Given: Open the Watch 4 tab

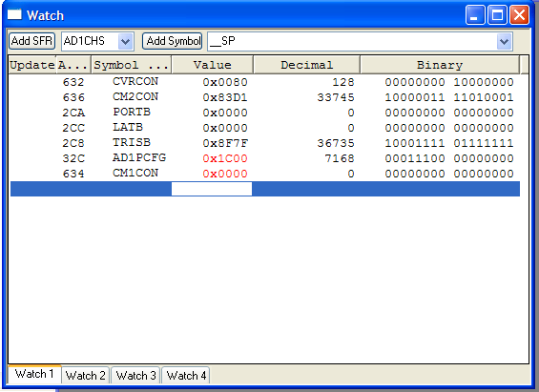Looking at the screenshot, I should [x=186, y=375].
